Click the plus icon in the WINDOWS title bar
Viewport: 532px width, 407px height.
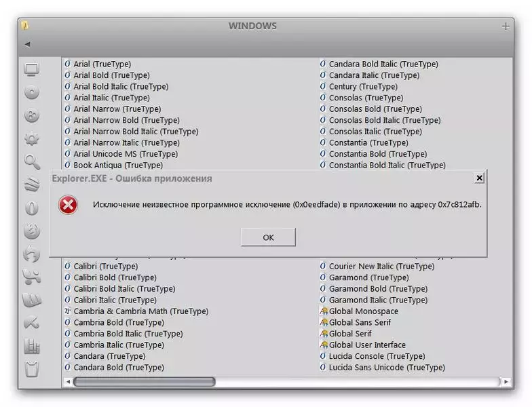coord(506,26)
